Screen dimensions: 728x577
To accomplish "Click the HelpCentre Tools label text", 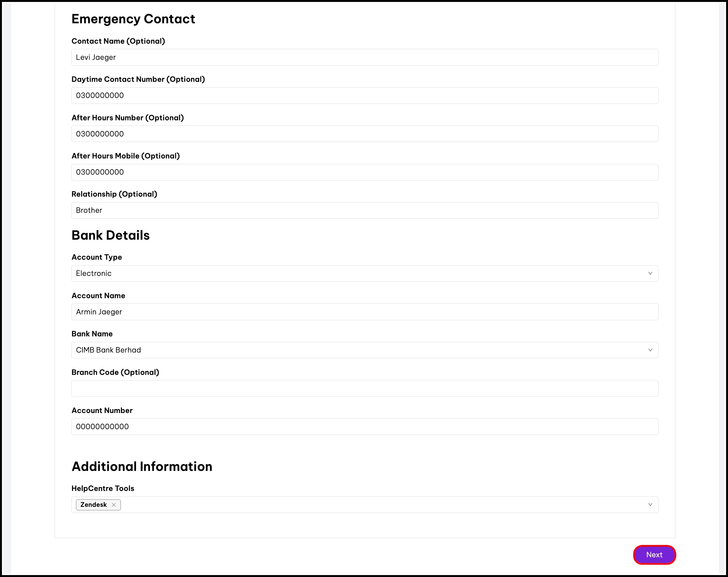I will (103, 488).
